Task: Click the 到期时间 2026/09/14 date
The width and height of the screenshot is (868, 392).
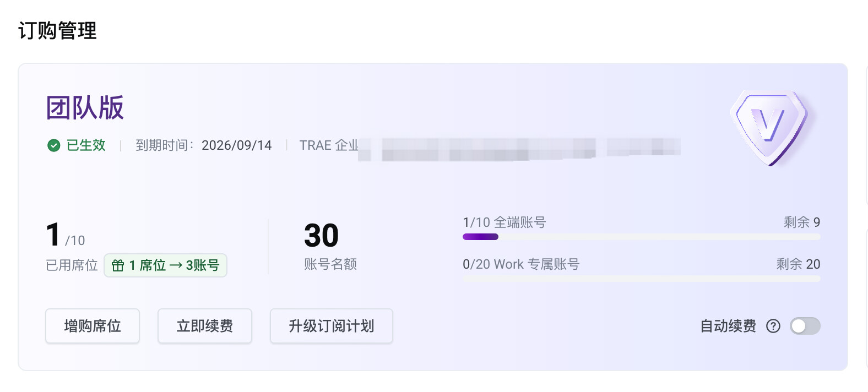Action: [237, 145]
